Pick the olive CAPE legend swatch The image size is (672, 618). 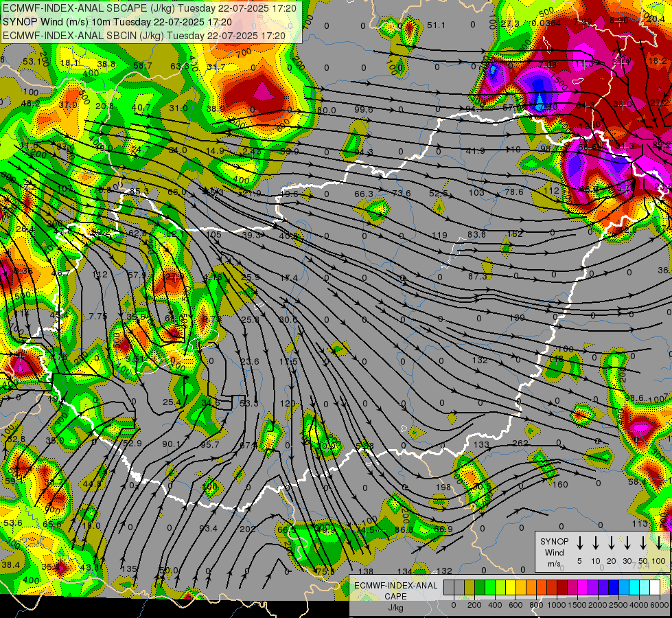(470, 587)
